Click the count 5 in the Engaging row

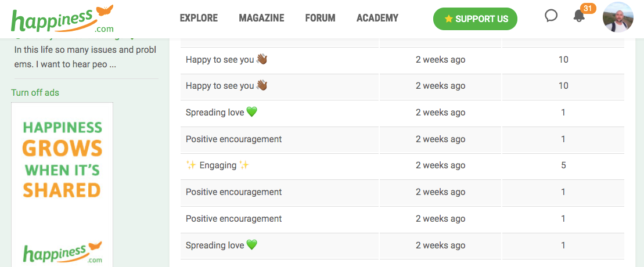(563, 165)
